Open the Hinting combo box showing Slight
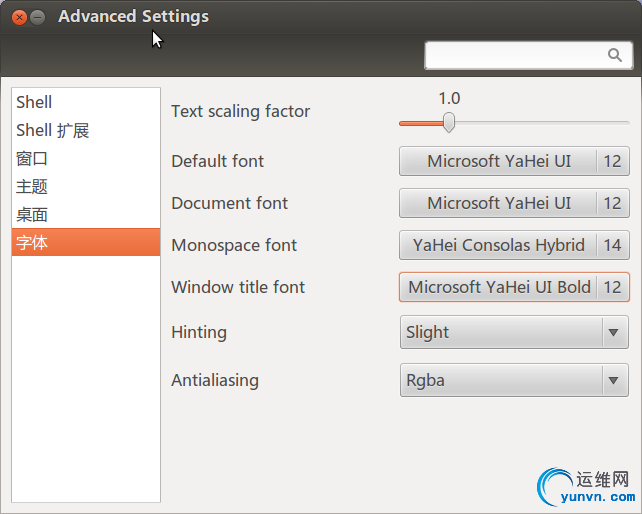The image size is (642, 514). point(500,332)
